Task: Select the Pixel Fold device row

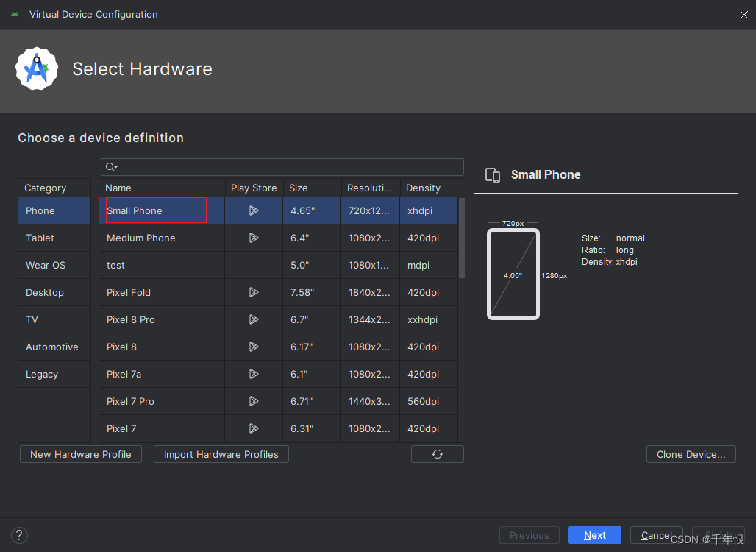Action: tap(278, 292)
